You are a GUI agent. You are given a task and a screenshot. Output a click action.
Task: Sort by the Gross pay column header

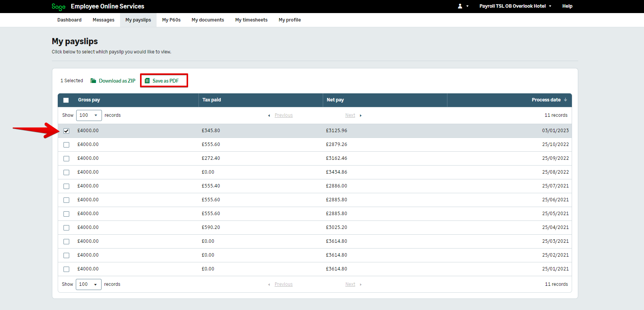89,100
